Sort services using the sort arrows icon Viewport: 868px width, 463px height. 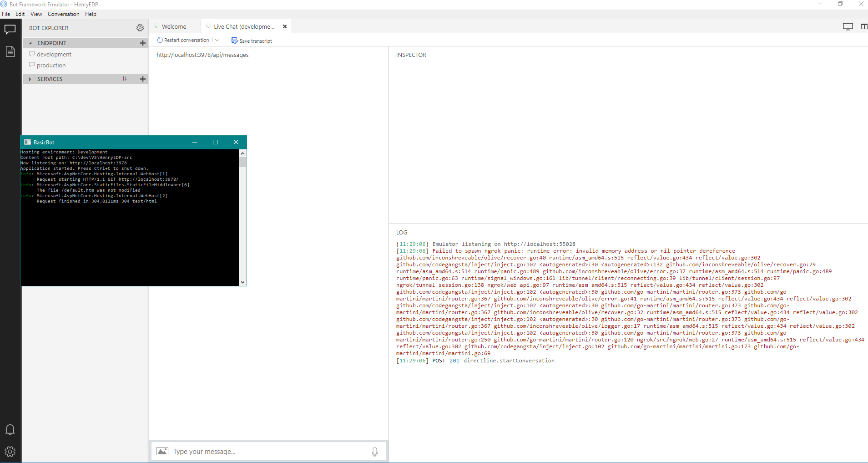125,78
